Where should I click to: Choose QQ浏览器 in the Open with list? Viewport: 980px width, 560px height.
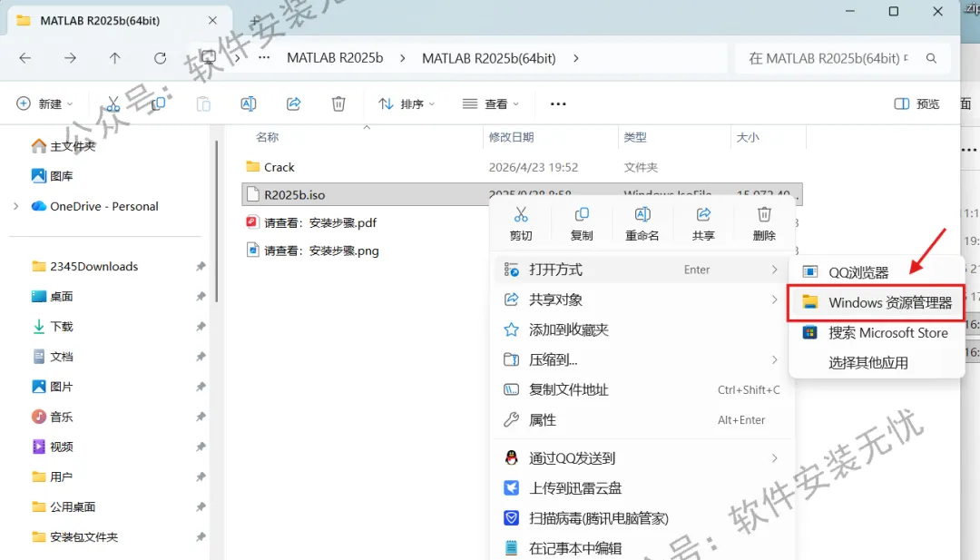(x=877, y=272)
